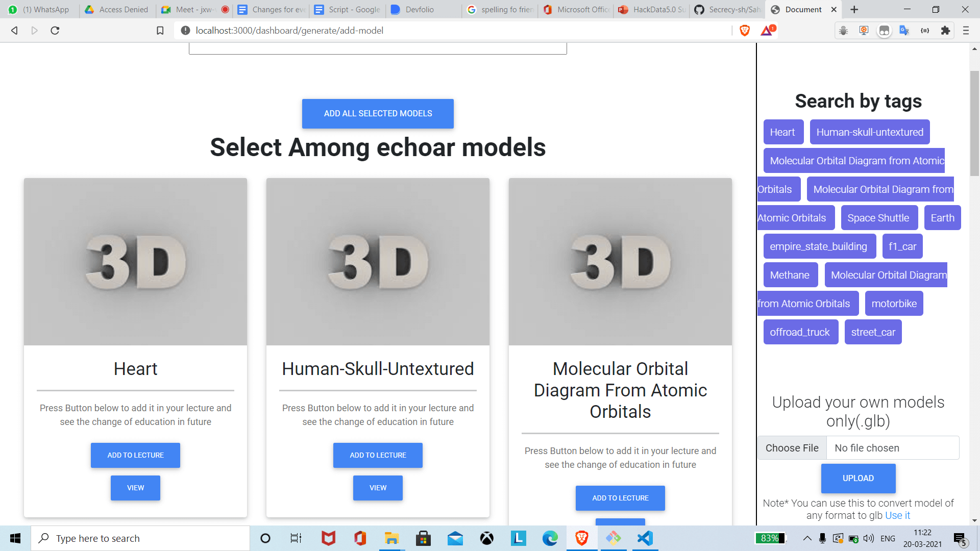Open Brave Shields lion icon
The width and height of the screenshot is (980, 551).
pos(744,31)
